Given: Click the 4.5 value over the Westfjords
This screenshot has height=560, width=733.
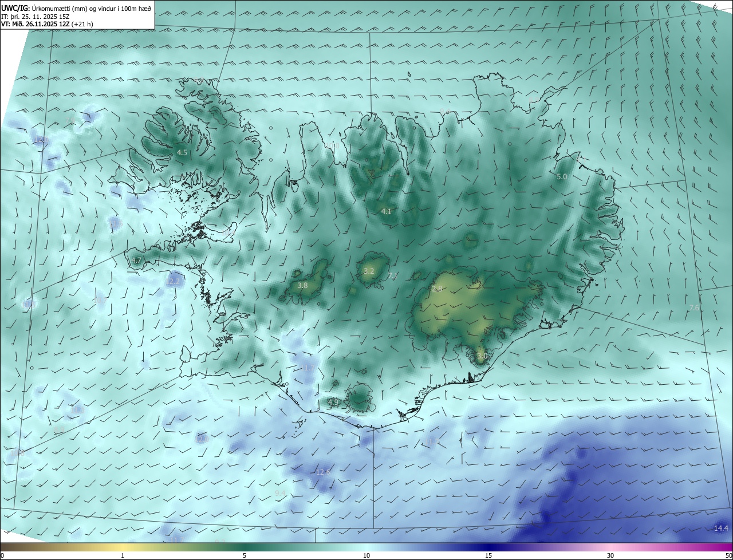Looking at the screenshot, I should tap(182, 153).
